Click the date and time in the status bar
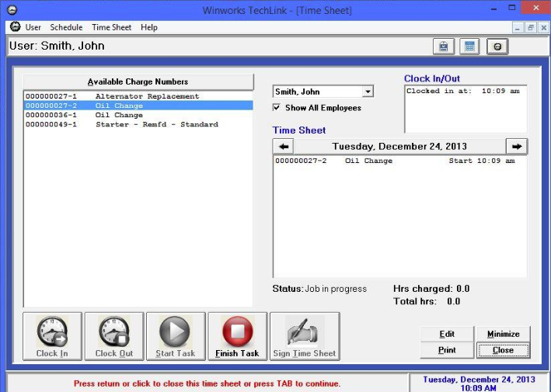Viewport: 551px width, 392px height. (x=479, y=383)
